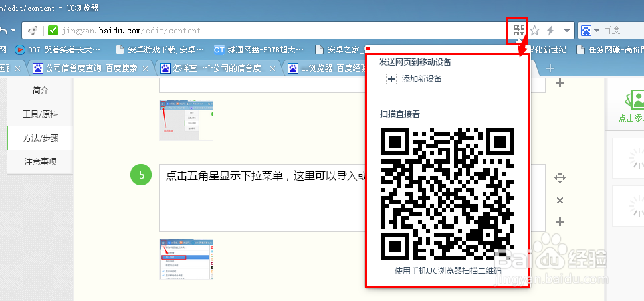Open search engine selector arrow beside paw

coord(596,31)
